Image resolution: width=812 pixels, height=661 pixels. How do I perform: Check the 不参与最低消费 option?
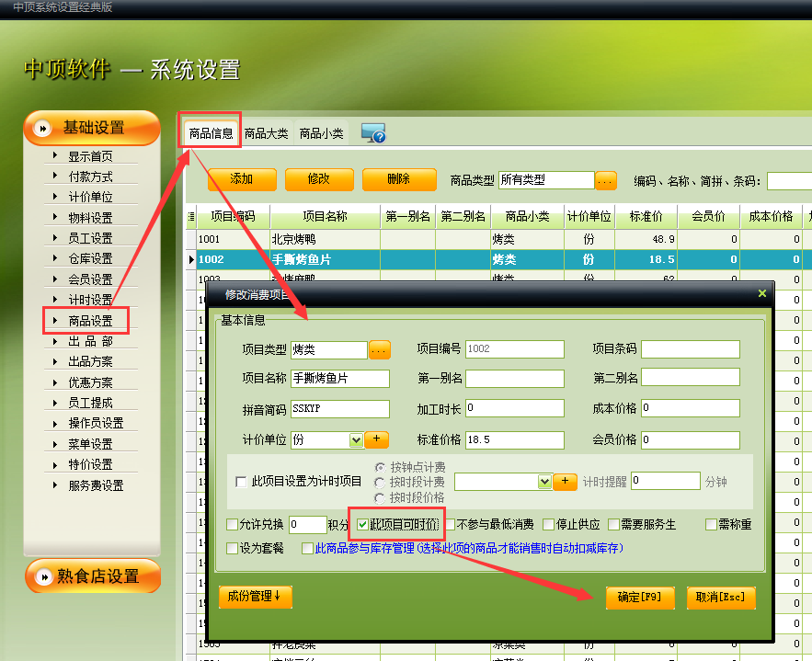tap(450, 524)
